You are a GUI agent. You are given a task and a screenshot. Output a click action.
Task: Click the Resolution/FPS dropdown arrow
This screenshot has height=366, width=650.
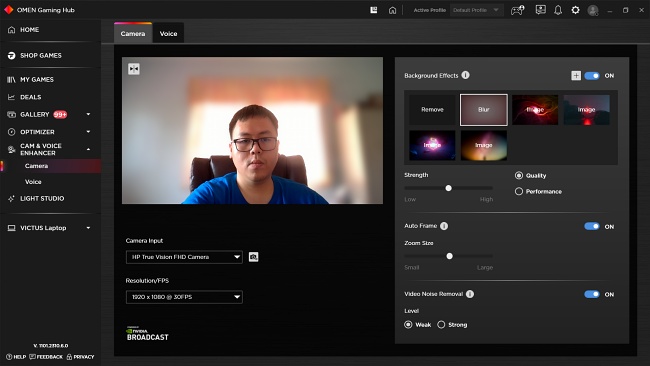point(237,297)
